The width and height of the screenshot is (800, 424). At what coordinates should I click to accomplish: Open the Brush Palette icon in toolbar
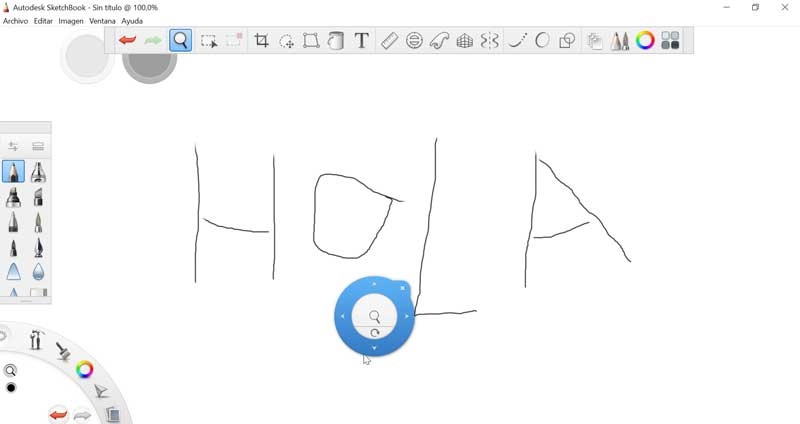coord(620,41)
